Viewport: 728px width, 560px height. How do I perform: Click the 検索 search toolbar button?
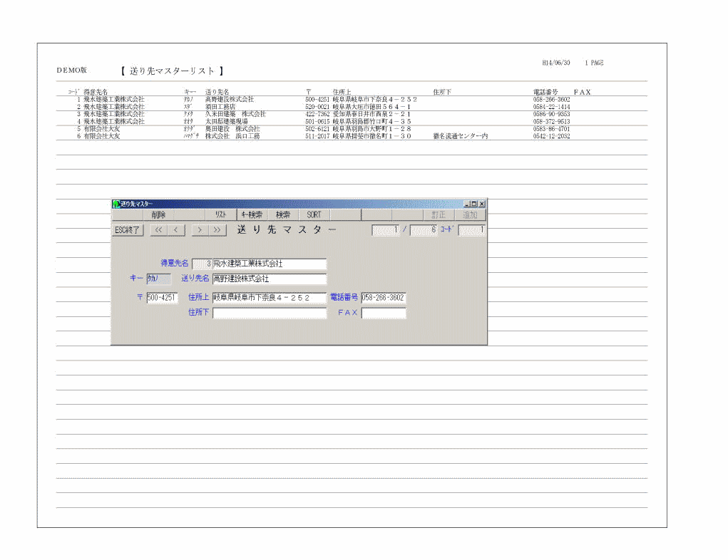(x=283, y=214)
